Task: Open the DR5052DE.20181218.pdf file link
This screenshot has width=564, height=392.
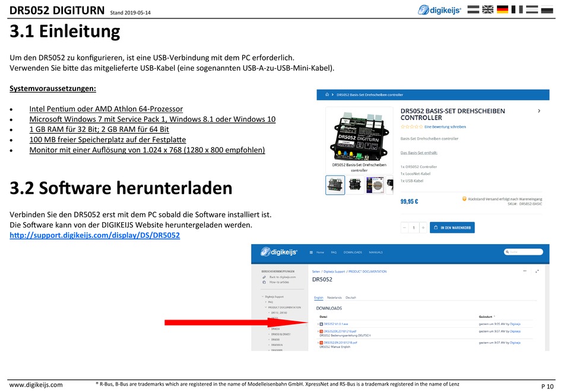Action: point(340,331)
